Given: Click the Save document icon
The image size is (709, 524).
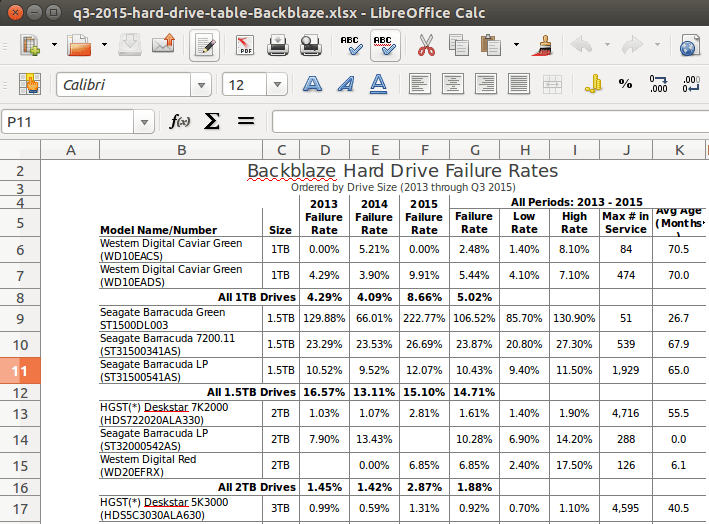Looking at the screenshot, I should click(130, 45).
